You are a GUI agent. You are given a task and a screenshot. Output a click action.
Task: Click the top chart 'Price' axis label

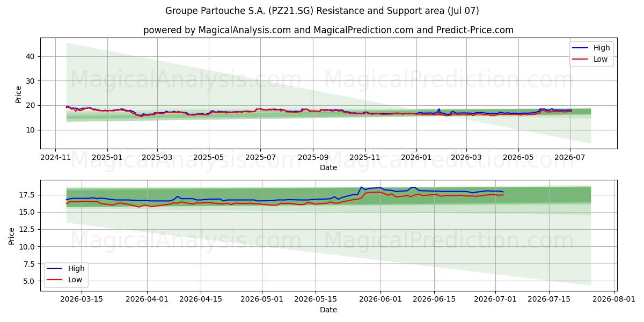click(x=19, y=93)
